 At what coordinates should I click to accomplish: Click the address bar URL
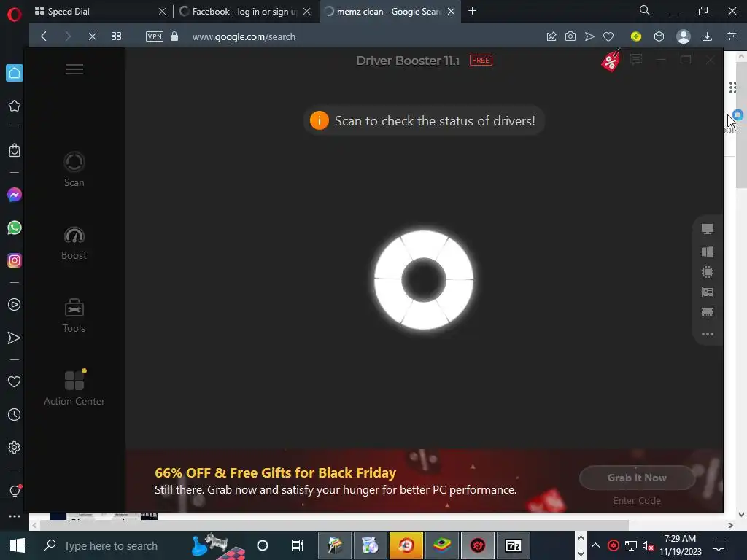(244, 36)
